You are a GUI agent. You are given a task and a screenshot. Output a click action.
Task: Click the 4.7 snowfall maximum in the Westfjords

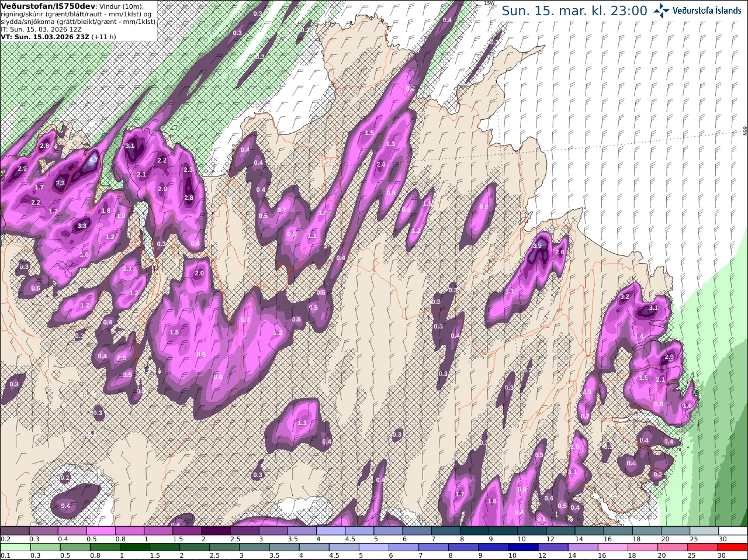tap(93, 160)
